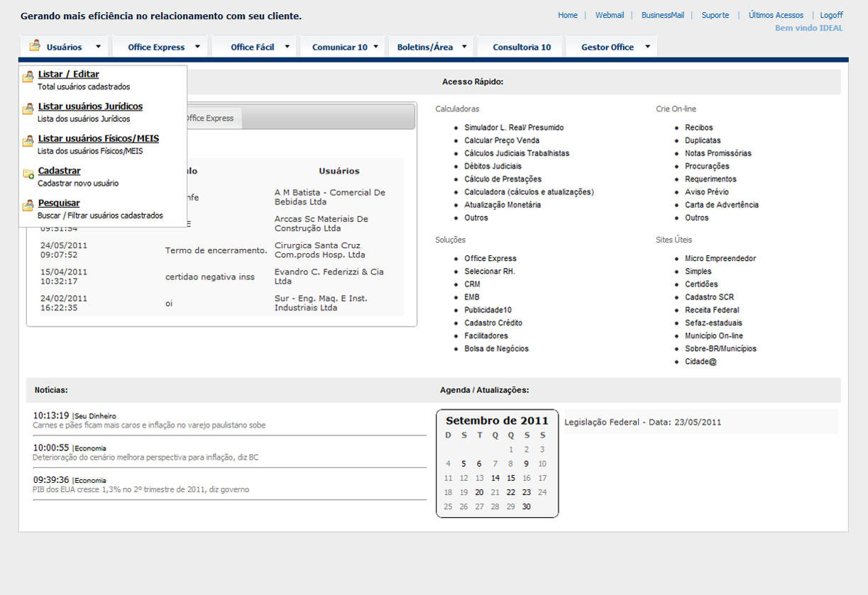Visit Receita Federal site link

tap(712, 310)
